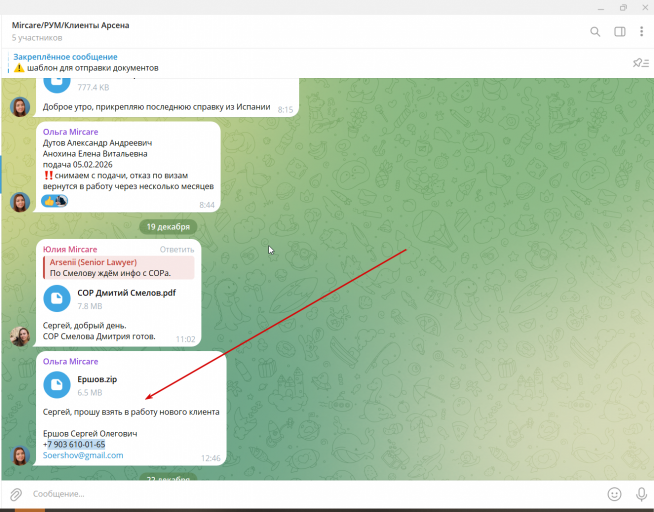Viewport: 654px width, 512px height.
Task: Restore the window with the title bar button
Action: click(x=623, y=8)
